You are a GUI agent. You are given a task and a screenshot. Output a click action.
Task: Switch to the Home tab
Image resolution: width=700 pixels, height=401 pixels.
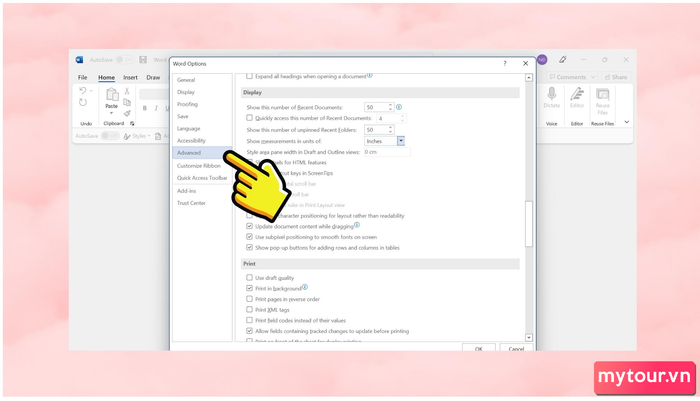(106, 77)
